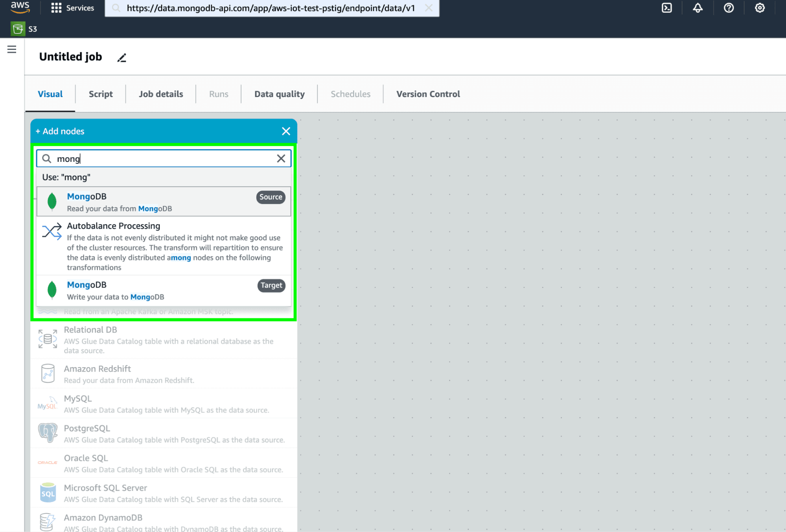Click the node search input field
This screenshot has width=786, height=532.
coord(165,159)
